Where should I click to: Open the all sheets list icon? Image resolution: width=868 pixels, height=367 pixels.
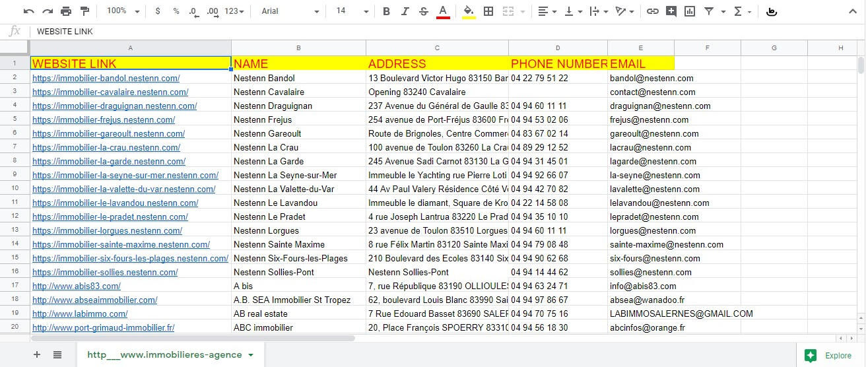57,355
